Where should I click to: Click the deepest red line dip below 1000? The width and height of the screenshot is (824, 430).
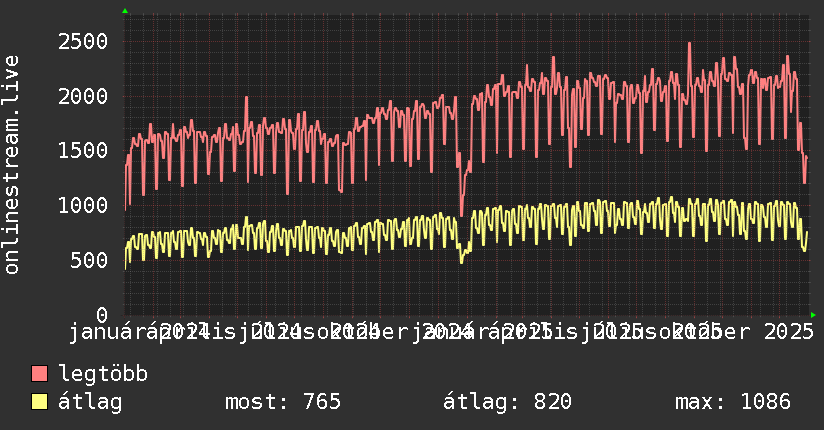(461, 214)
